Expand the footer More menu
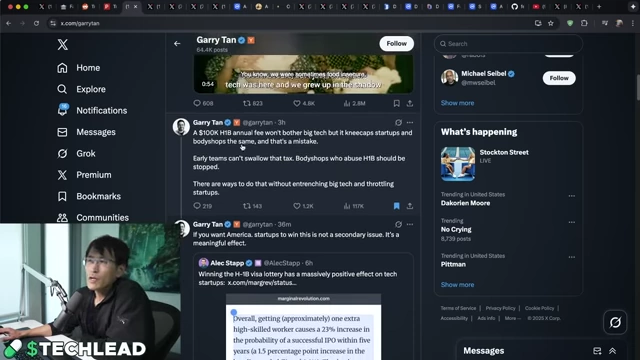 512,318
